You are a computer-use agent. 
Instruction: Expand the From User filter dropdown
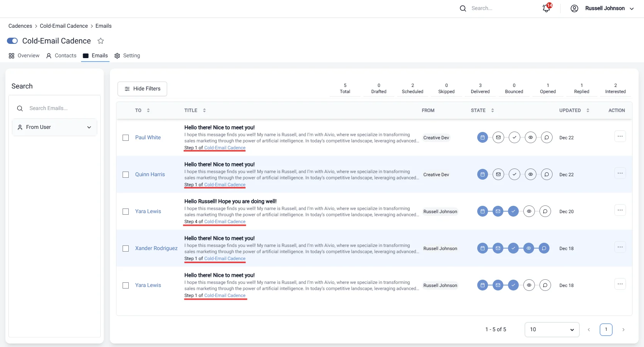click(55, 127)
